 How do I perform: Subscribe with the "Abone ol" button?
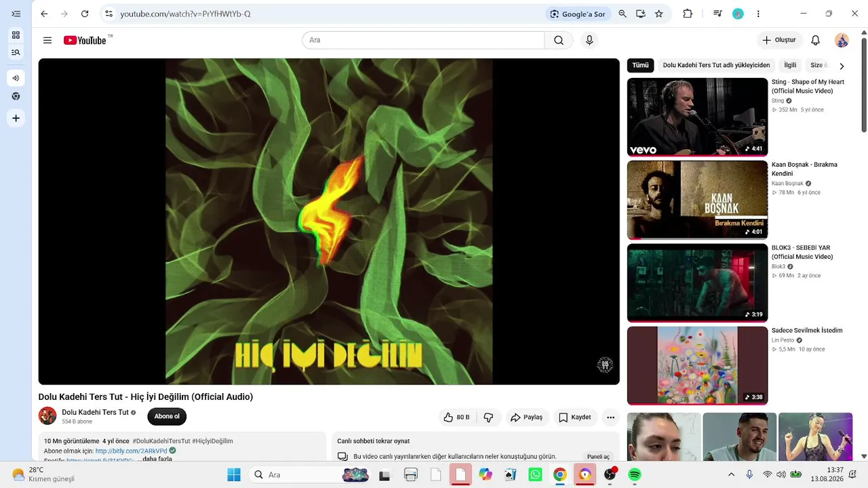pos(167,416)
